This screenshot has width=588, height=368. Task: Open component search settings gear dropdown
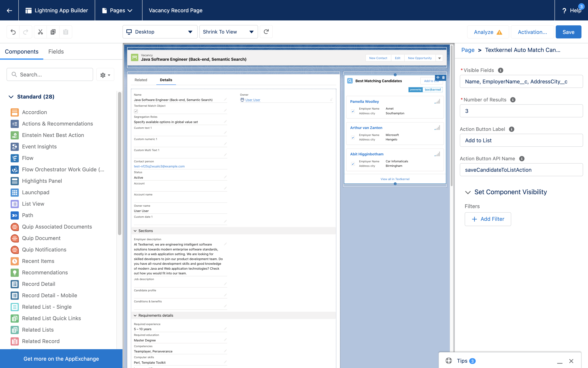pos(105,75)
